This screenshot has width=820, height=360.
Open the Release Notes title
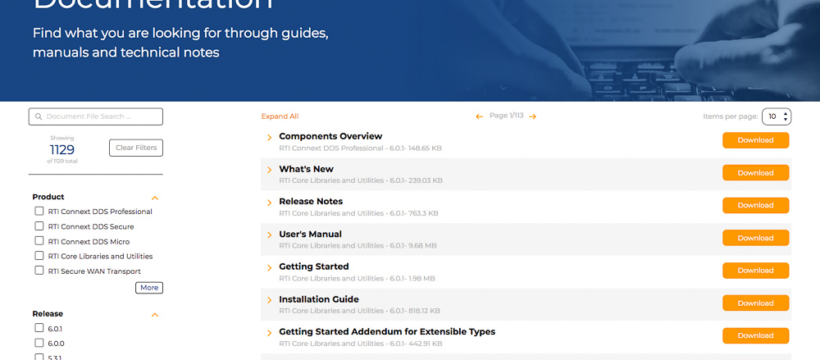coord(311,201)
